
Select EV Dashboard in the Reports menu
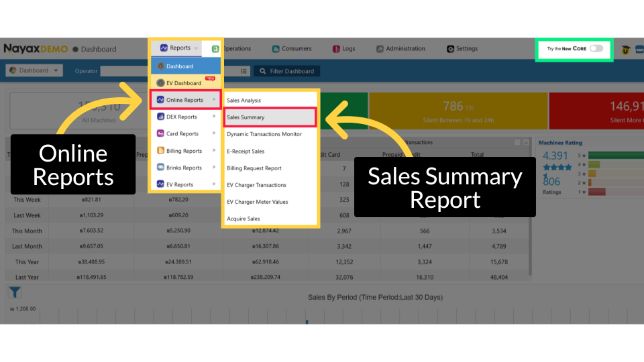(186, 83)
